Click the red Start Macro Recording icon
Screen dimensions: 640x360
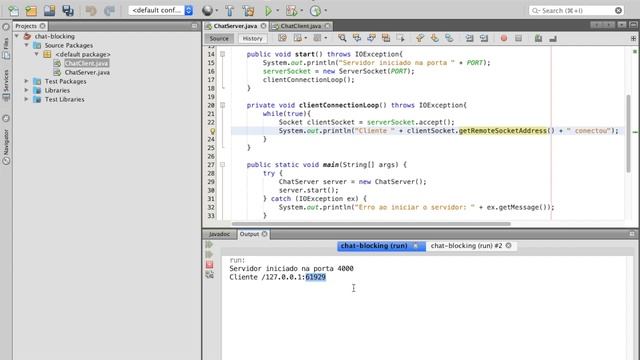[504, 38]
